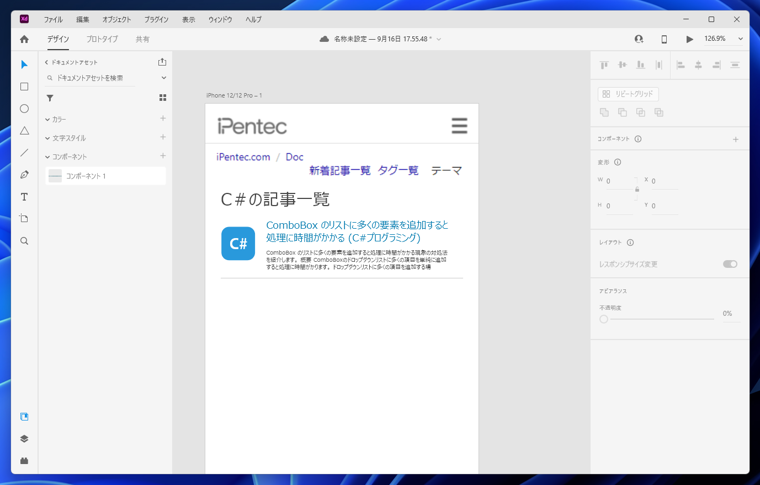Image resolution: width=760 pixels, height=485 pixels.
Task: Open the 表示 menu
Action: [x=189, y=19]
